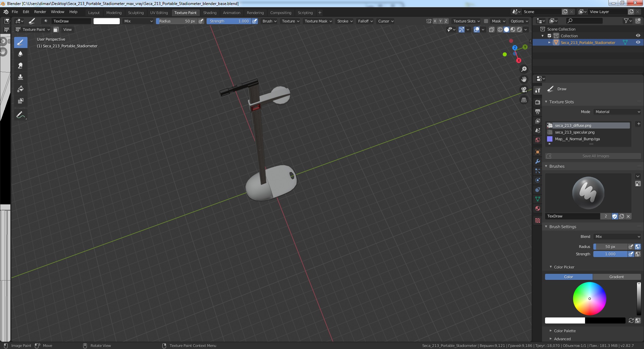Open the World properties tab
Image resolution: width=644 pixels, height=349 pixels.
point(538,140)
